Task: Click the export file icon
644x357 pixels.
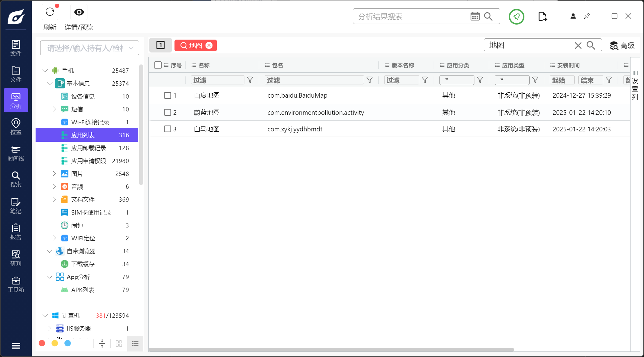Action: [x=542, y=17]
